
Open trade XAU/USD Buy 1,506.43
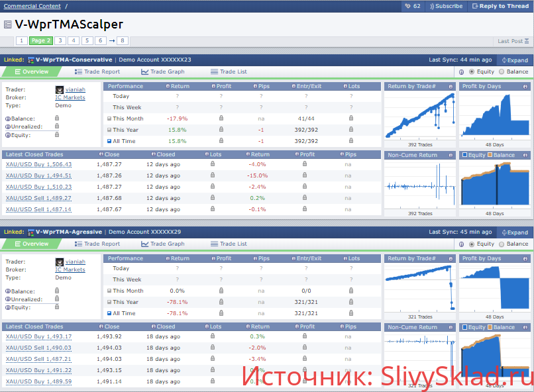pyautogui.click(x=39, y=164)
